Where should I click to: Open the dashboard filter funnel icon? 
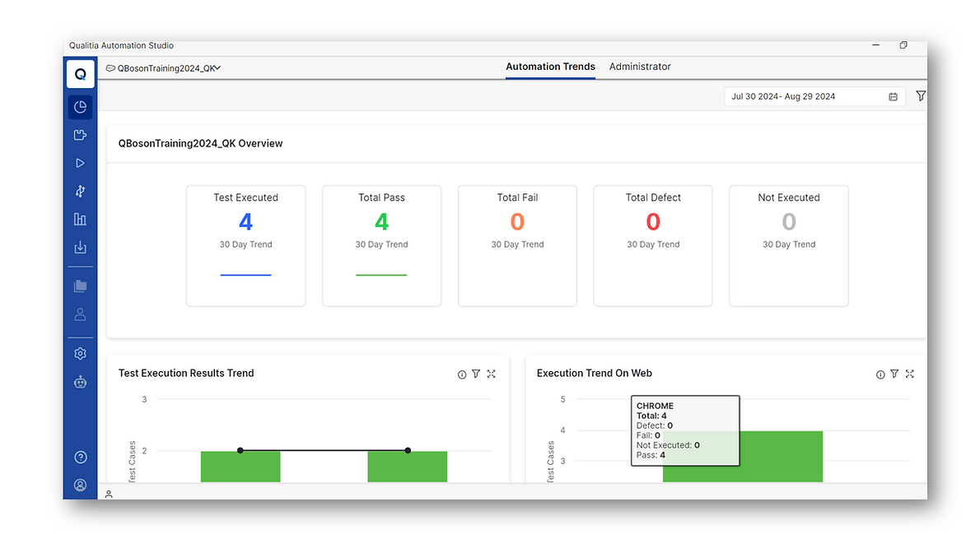(x=921, y=96)
